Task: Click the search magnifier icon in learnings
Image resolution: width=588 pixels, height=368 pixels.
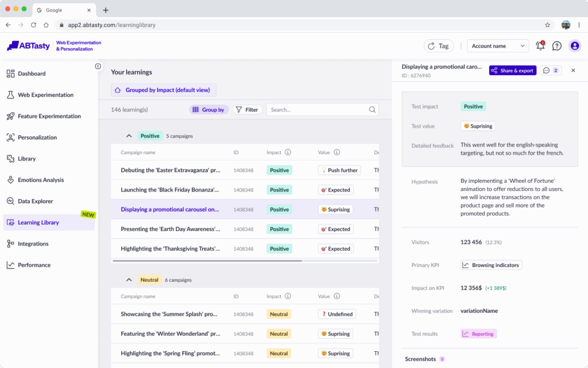Action: [372, 109]
